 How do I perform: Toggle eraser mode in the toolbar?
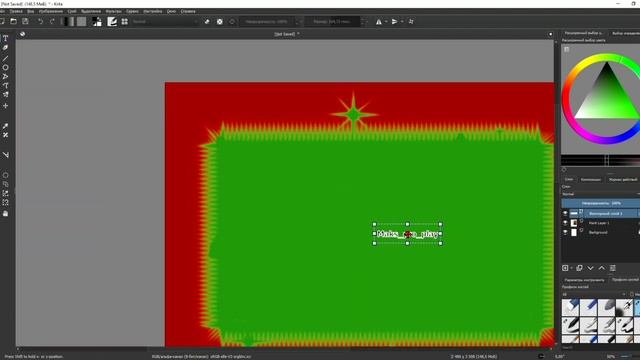pyautogui.click(x=207, y=21)
